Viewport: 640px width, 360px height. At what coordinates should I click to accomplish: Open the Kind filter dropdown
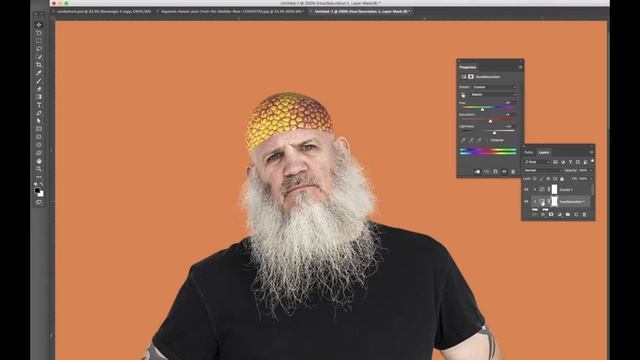[537, 162]
